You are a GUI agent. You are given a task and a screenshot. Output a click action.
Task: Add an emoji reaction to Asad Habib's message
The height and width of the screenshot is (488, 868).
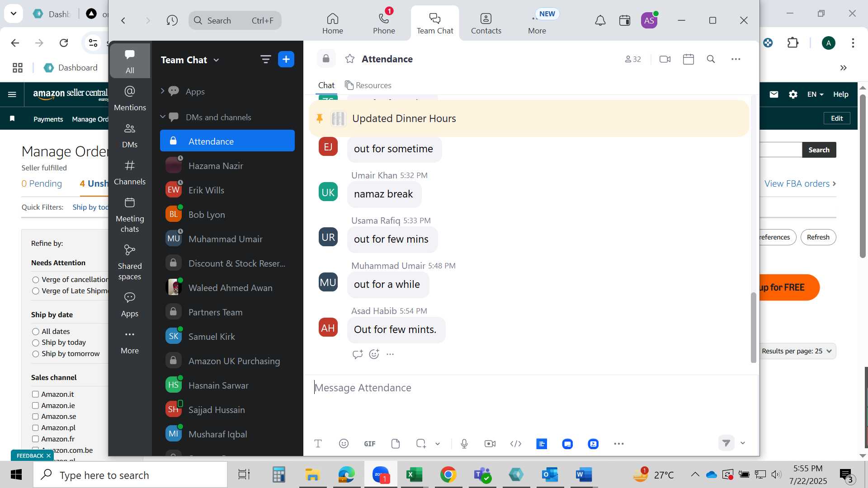click(374, 354)
